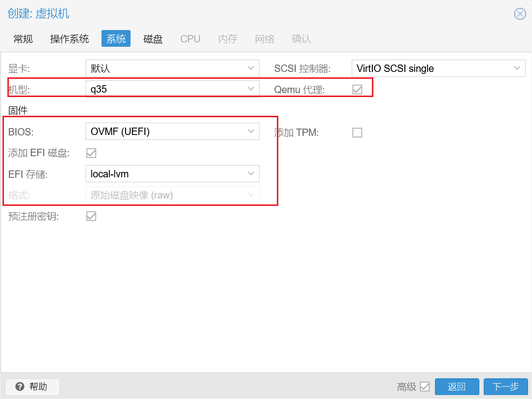Open the 帮助 help button
The height and width of the screenshot is (399, 532).
(33, 387)
